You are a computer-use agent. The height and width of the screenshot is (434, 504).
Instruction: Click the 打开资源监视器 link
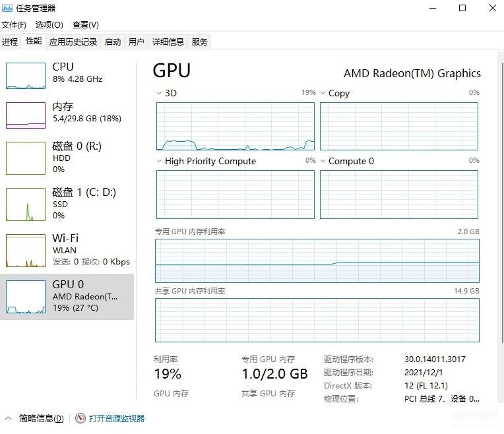117,418
